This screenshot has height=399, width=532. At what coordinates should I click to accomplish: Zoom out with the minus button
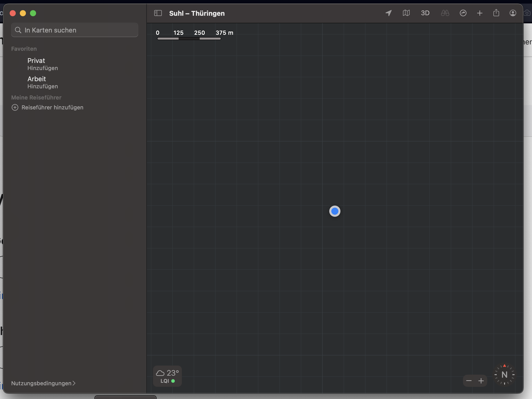[469, 381]
